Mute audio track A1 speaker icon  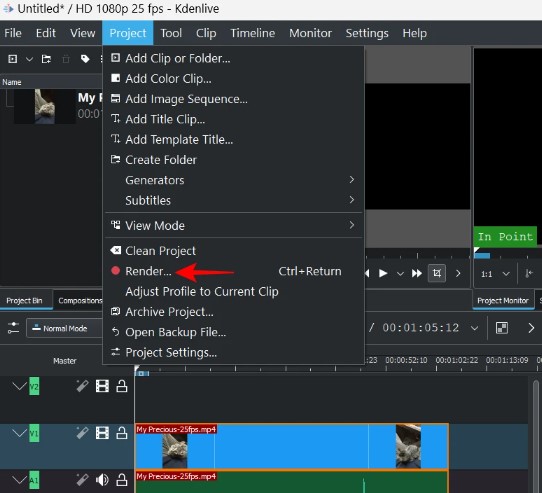pos(102,480)
